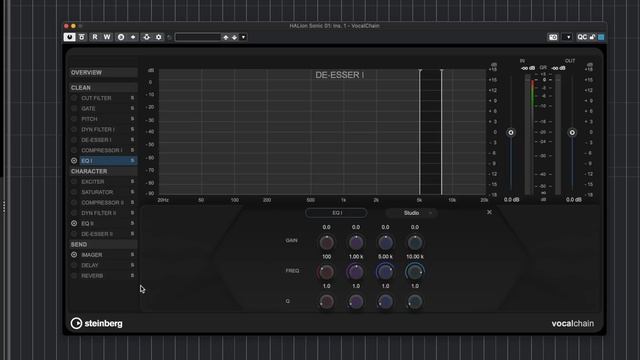The width and height of the screenshot is (640, 360).
Task: Select the SATURATOR module
Action: [97, 192]
